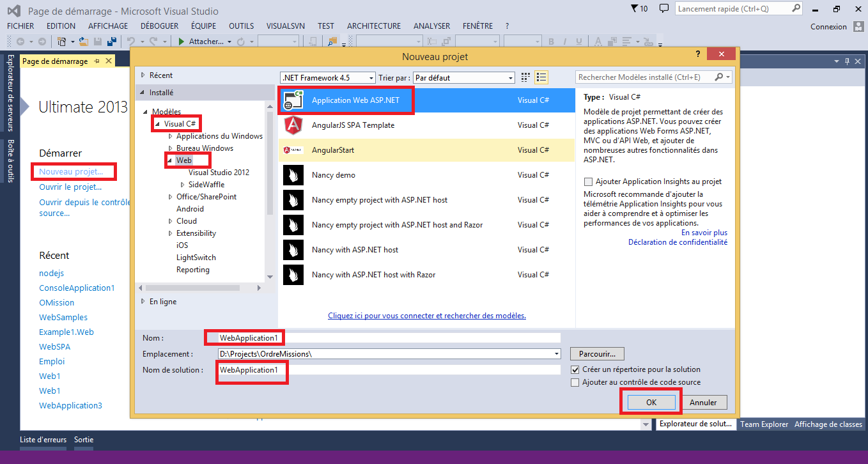This screenshot has height=464, width=868.
Task: Click the Navigate Forward toolbar arrow
Action: [x=42, y=42]
